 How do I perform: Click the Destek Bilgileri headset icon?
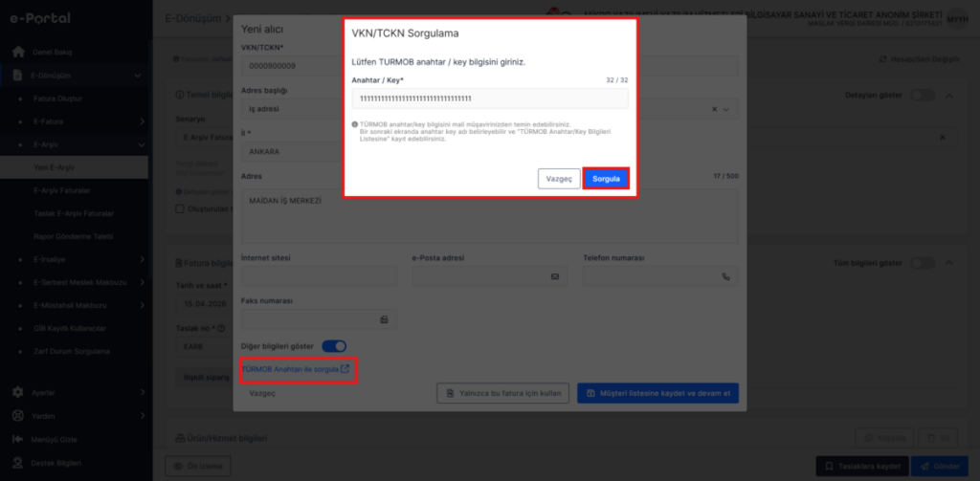click(18, 464)
